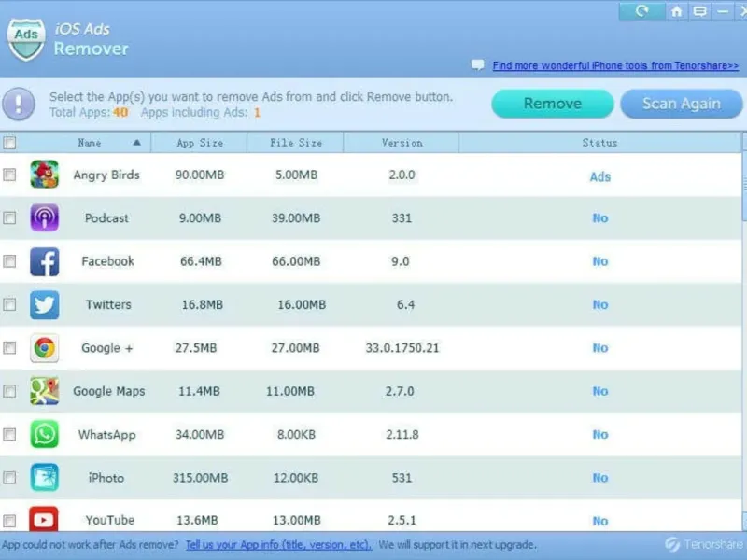Image resolution: width=747 pixels, height=560 pixels.
Task: Check the Angry Birds checkbox
Action: point(9,175)
